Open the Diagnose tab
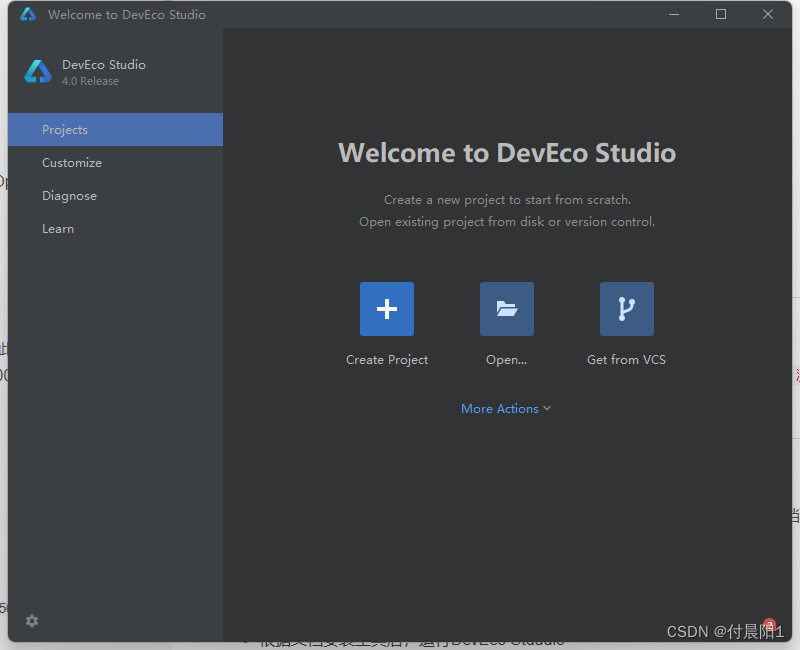 click(x=115, y=196)
